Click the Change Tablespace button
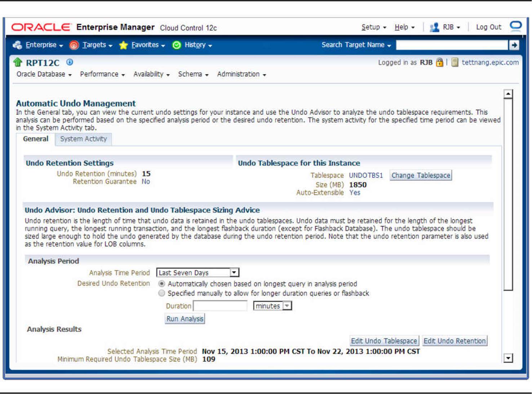Image resolution: width=532 pixels, height=394 pixels. 421,175
